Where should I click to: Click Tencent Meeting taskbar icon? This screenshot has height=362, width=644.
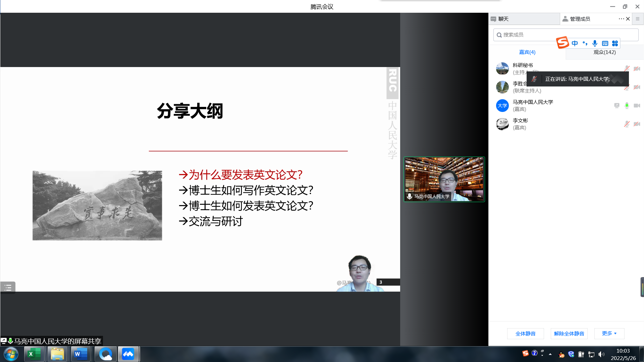[128, 354]
